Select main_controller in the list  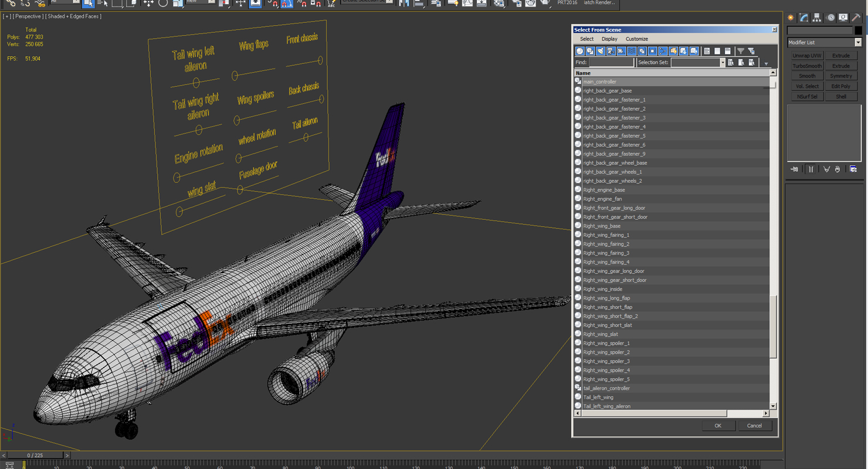point(672,81)
